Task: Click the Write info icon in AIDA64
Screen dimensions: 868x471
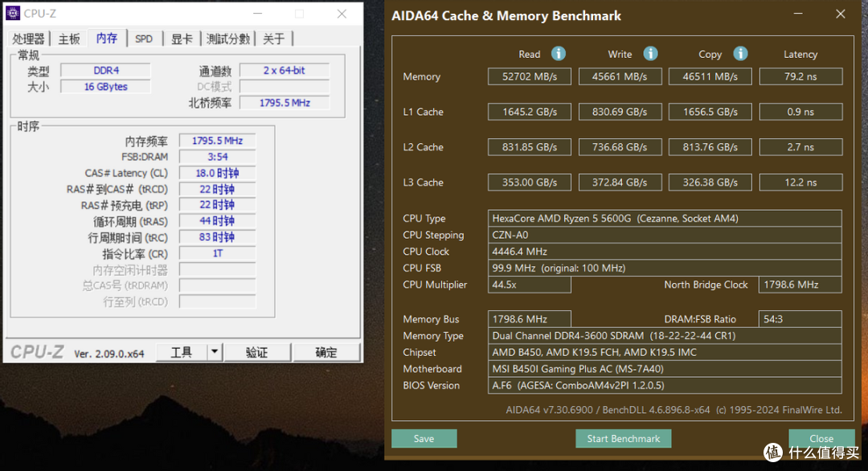Action: [x=650, y=54]
